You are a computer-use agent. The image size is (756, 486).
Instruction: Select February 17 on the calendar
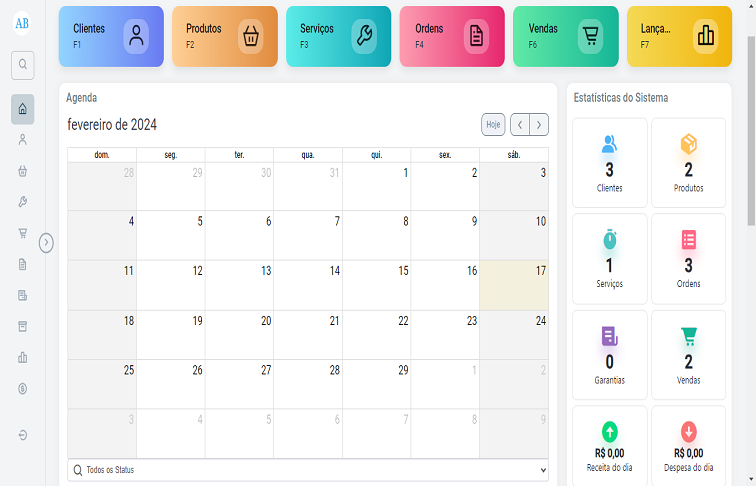[x=513, y=285]
